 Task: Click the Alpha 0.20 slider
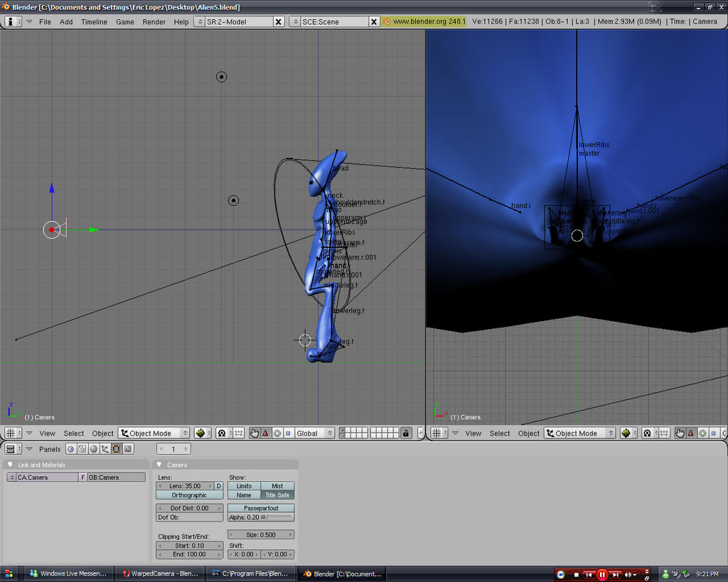point(261,517)
